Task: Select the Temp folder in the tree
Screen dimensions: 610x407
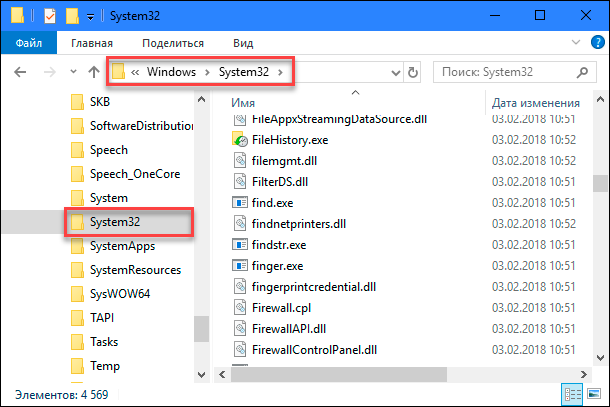Action: click(95, 366)
